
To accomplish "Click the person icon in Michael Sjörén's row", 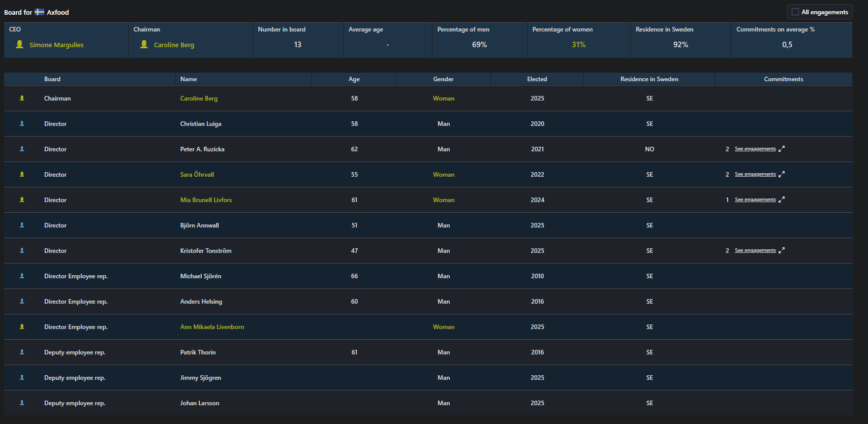I will click(22, 276).
